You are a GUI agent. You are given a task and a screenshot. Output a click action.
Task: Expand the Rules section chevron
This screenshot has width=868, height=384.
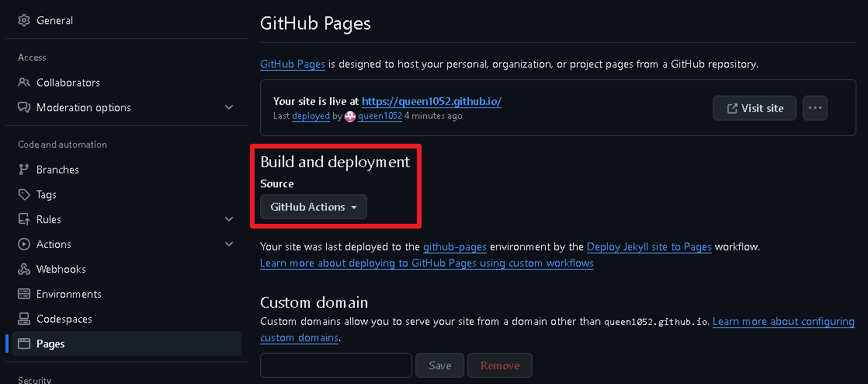pos(229,219)
